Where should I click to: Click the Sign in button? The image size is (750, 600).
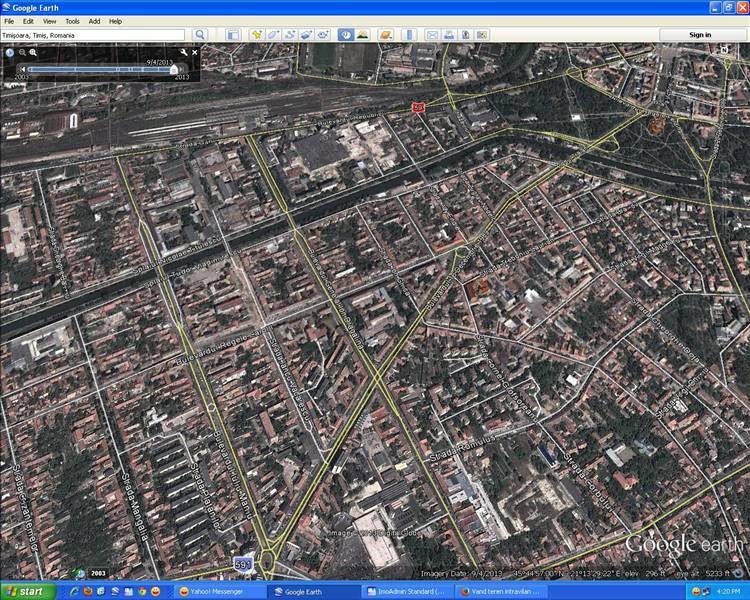point(700,35)
